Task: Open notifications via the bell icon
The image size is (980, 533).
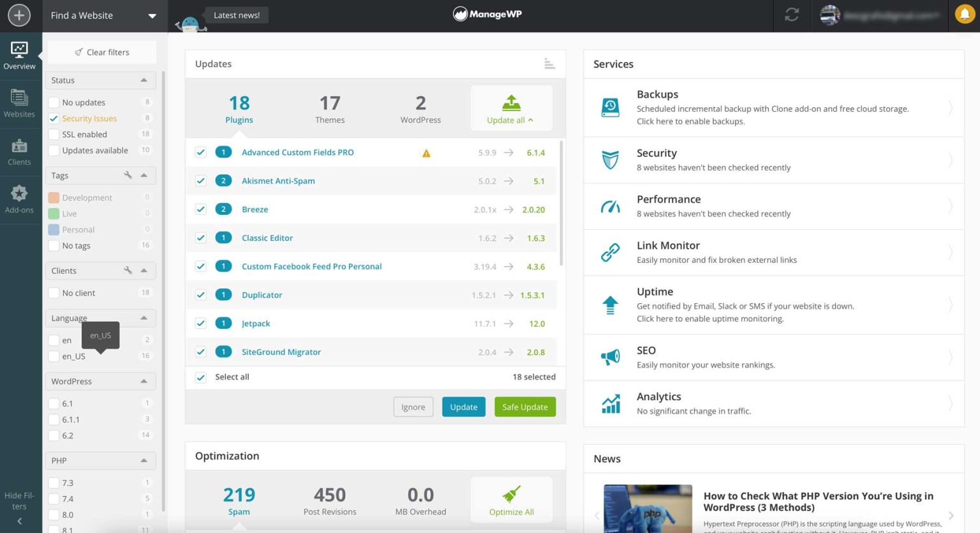Action: point(964,13)
